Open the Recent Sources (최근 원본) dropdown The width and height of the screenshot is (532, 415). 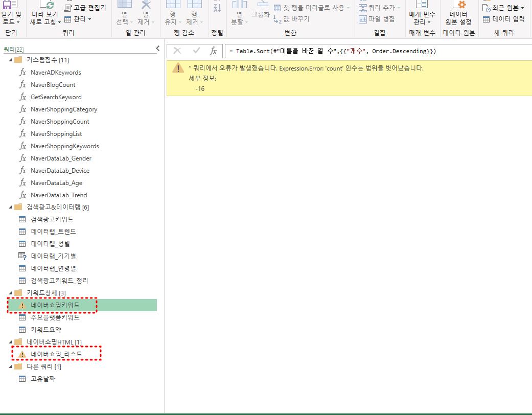(503, 8)
